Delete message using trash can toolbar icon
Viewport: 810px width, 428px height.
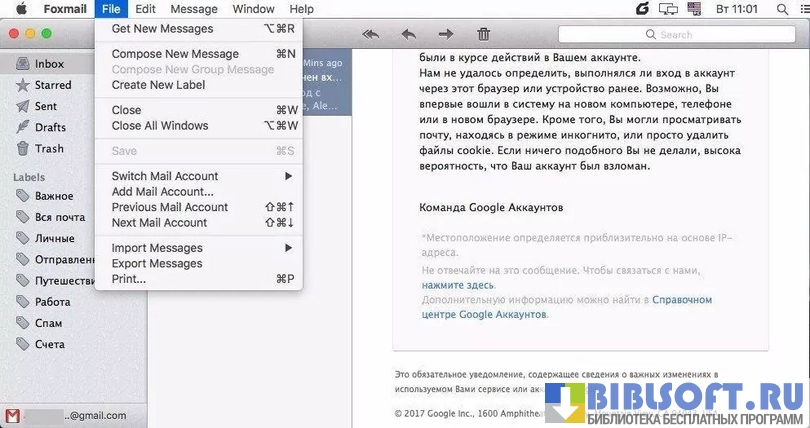(484, 34)
